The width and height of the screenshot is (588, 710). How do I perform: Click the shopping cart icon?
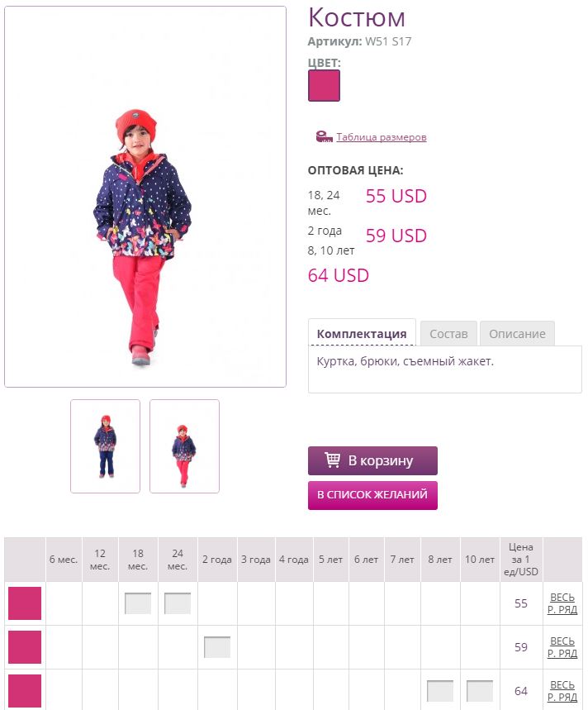[333, 460]
